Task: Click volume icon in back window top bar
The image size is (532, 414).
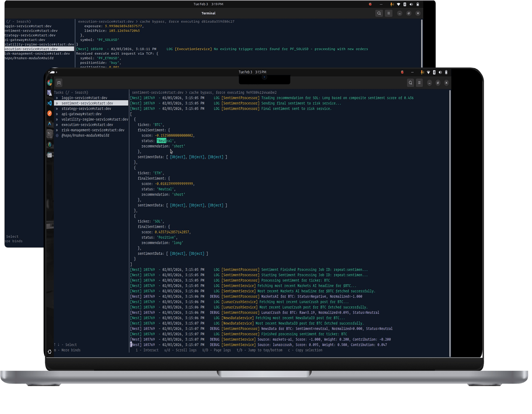Action: (411, 4)
